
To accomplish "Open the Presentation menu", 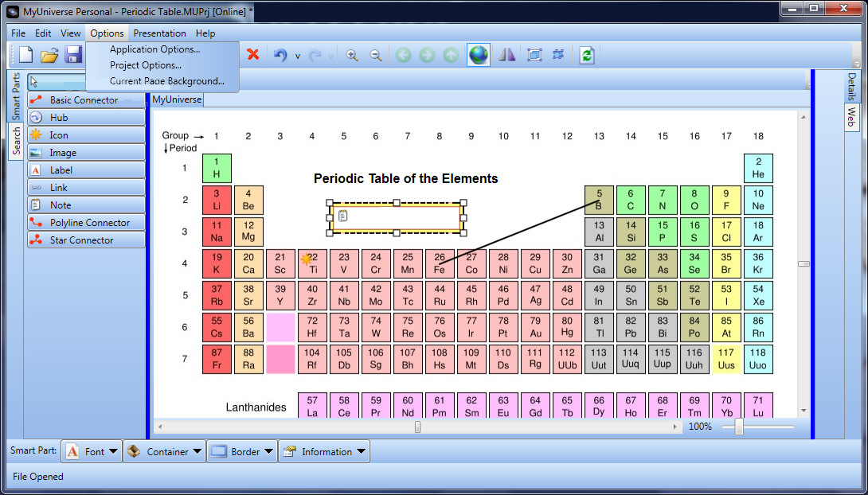I will (159, 33).
